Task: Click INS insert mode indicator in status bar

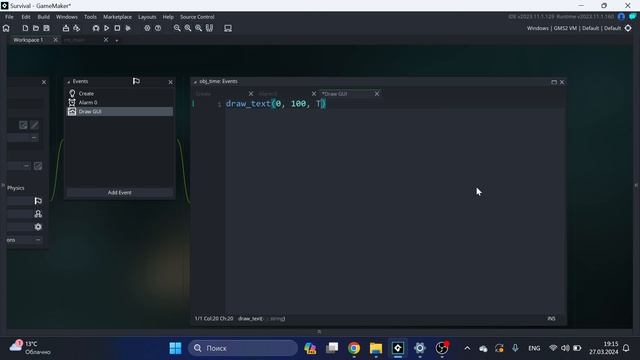Action: click(551, 319)
